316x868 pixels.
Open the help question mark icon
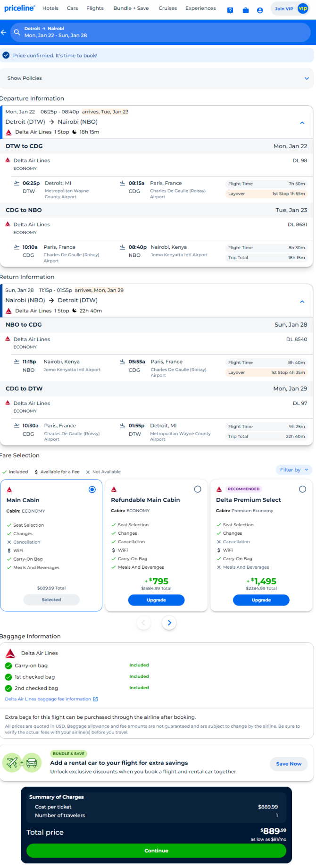(230, 10)
